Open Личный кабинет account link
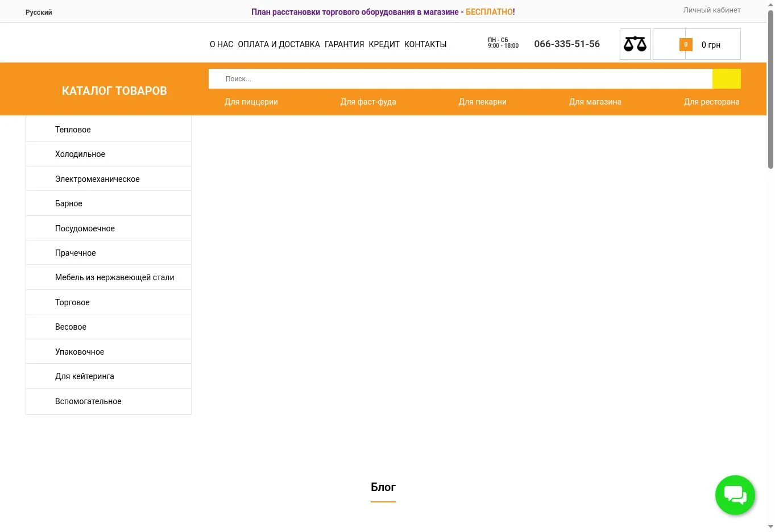Viewport: 775px width, 532px height. click(x=712, y=10)
